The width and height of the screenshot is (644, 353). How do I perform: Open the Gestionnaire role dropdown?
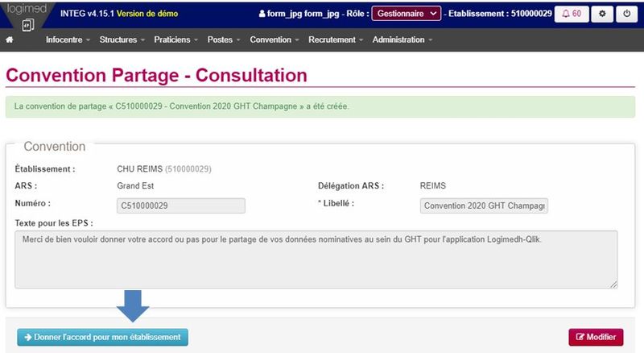click(x=407, y=14)
